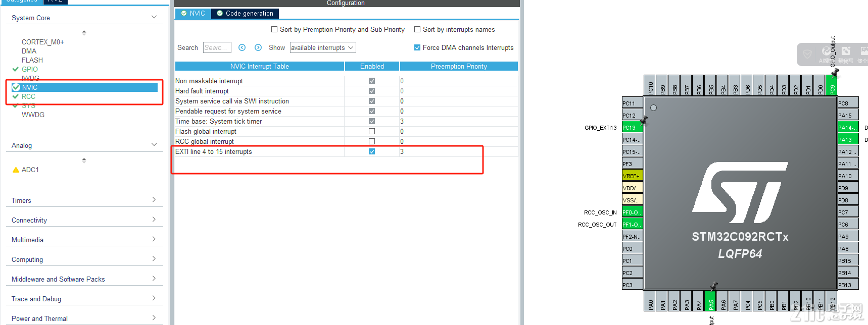The image size is (868, 325).
Task: Toggle Sort by Premption Priority and Sub Priority
Action: point(274,29)
